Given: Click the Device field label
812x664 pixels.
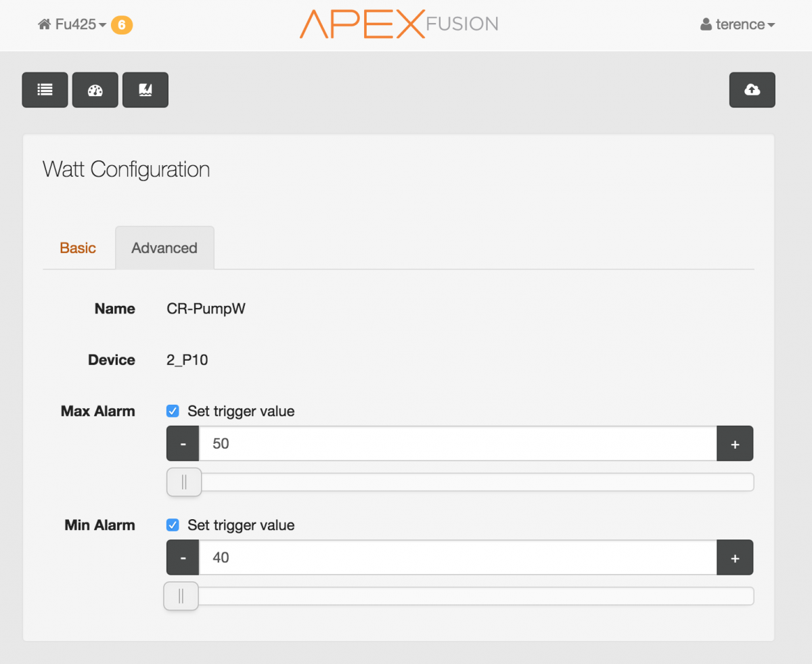Looking at the screenshot, I should click(112, 360).
